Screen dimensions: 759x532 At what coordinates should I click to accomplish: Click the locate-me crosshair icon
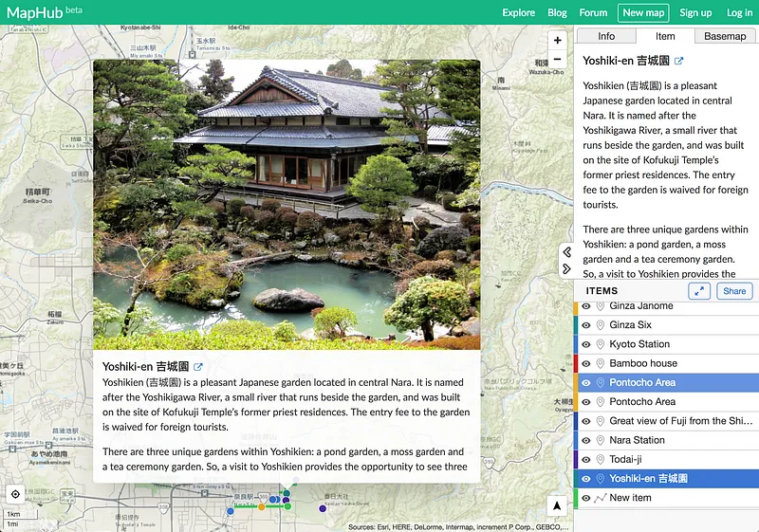coord(14,494)
